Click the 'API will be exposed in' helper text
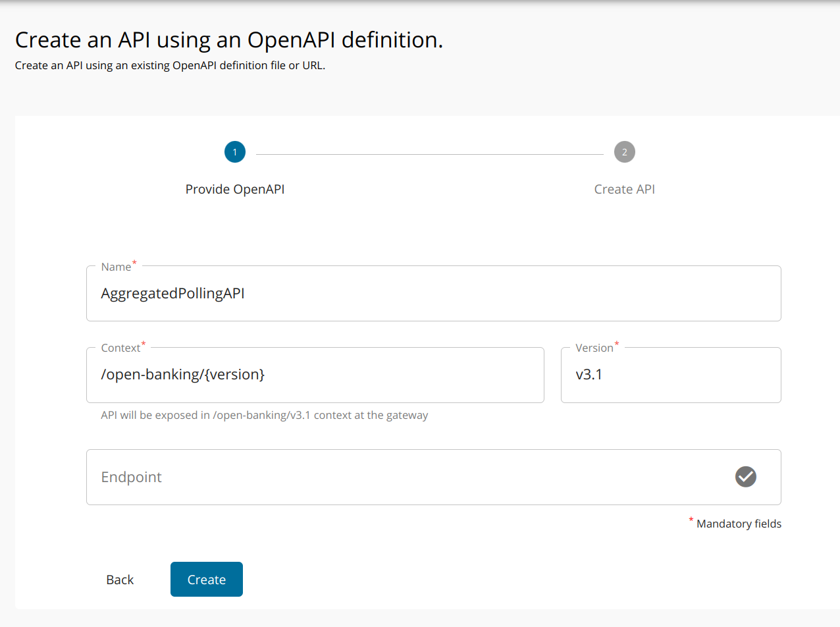 pos(265,416)
